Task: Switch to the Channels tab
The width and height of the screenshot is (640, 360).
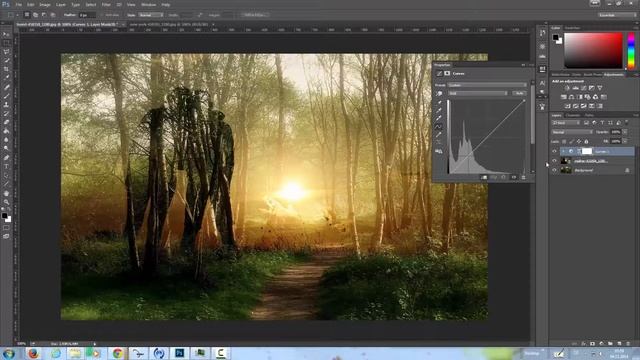Action: click(573, 116)
